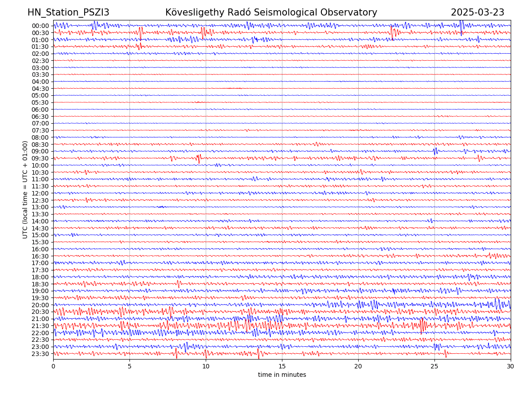The width and height of the screenshot is (532, 399).
Task: Select the 04:30 row time label
Action: click(x=40, y=89)
